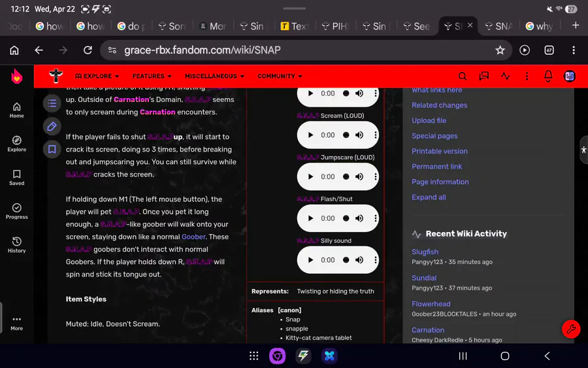The width and height of the screenshot is (588, 368).
Task: Click the red wrench admin tools button
Action: (571, 329)
